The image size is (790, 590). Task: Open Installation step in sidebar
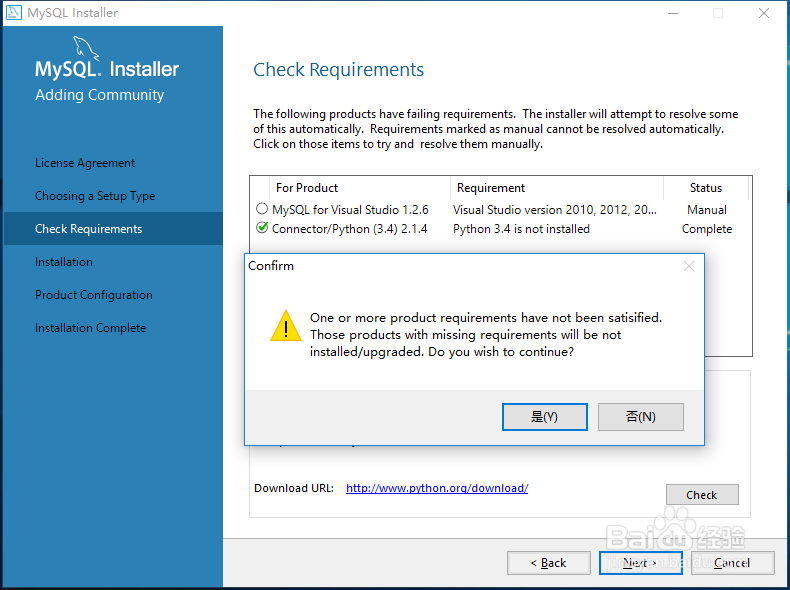pyautogui.click(x=63, y=262)
